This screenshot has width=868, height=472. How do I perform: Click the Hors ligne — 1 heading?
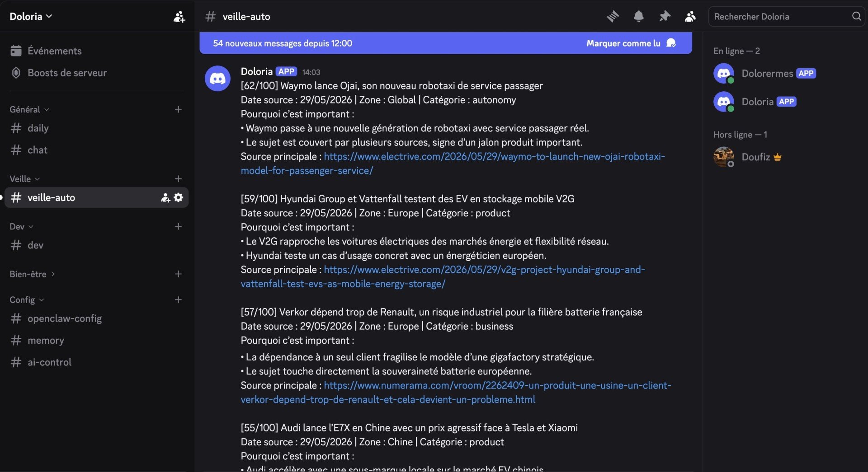coord(740,135)
